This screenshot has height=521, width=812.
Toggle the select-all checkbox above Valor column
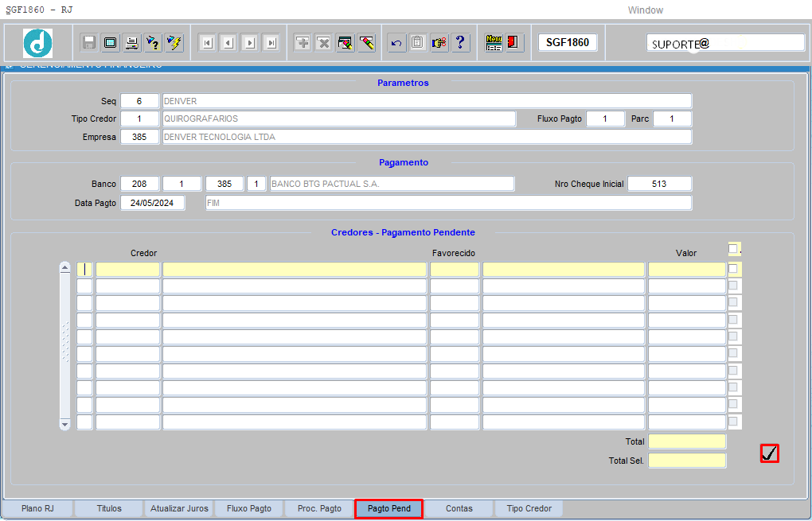pyautogui.click(x=733, y=249)
